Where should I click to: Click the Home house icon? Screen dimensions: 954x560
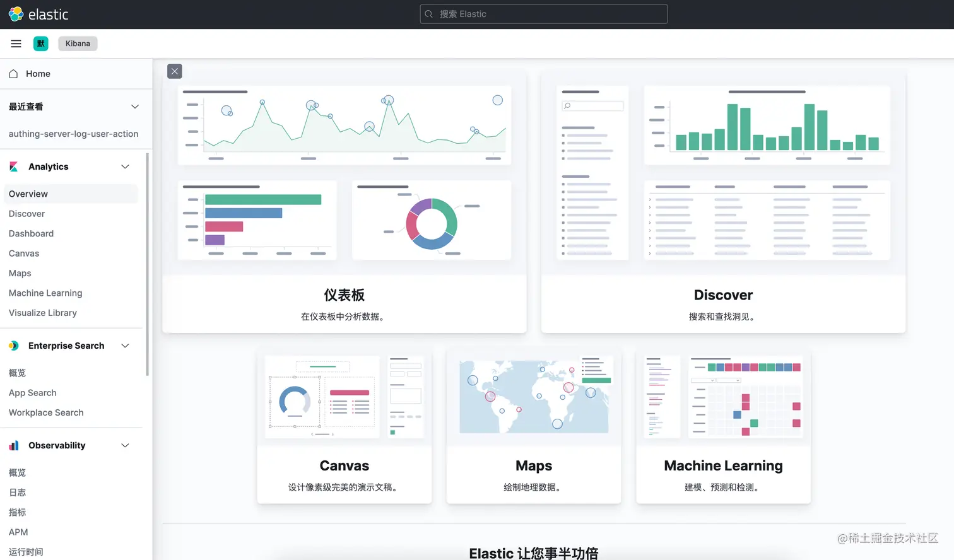[x=13, y=74]
